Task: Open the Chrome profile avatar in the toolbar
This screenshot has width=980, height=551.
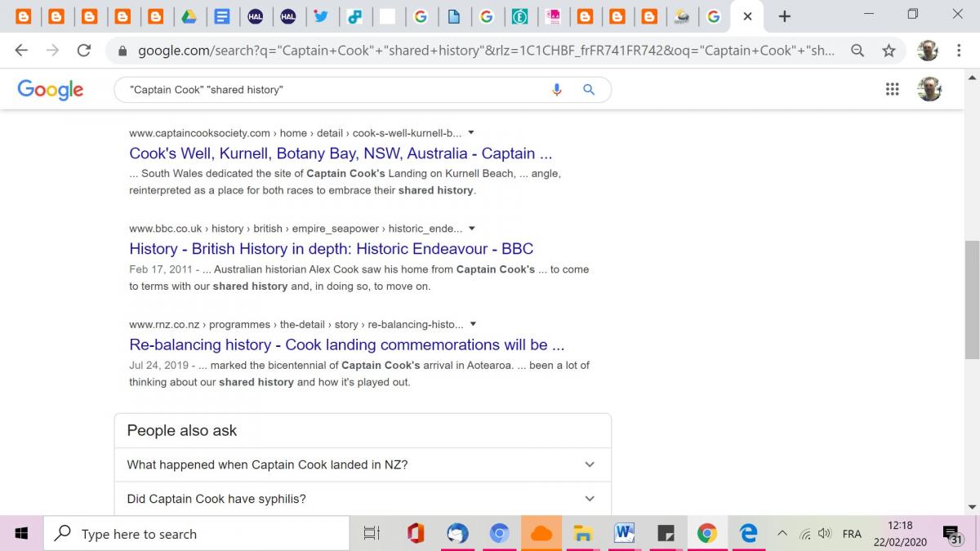Action: pyautogui.click(x=927, y=51)
